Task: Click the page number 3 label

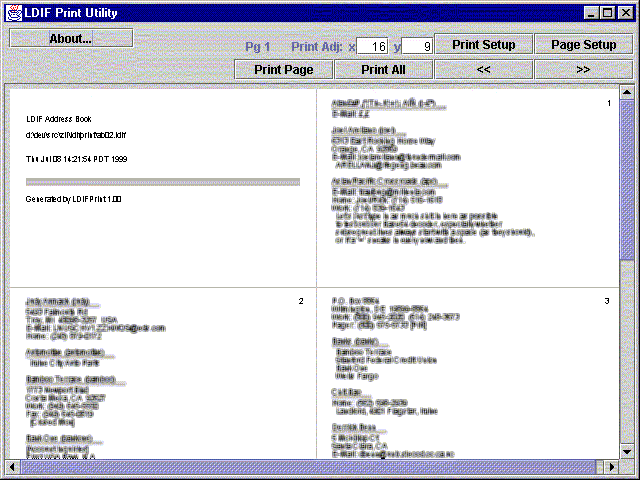Action: (607, 301)
